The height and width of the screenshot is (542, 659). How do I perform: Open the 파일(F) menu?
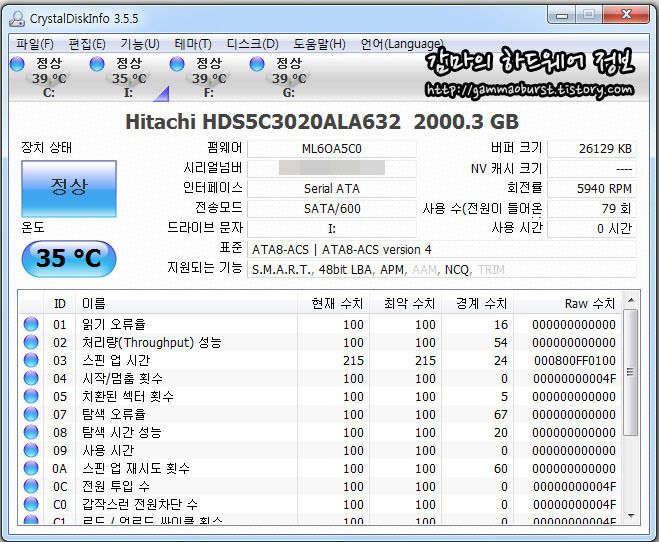pos(34,44)
